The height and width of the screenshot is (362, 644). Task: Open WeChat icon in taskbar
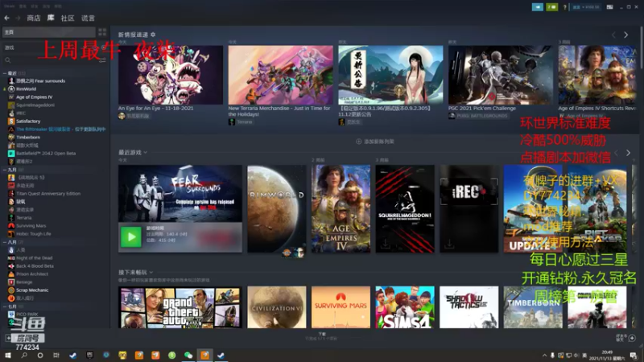pos(188,355)
